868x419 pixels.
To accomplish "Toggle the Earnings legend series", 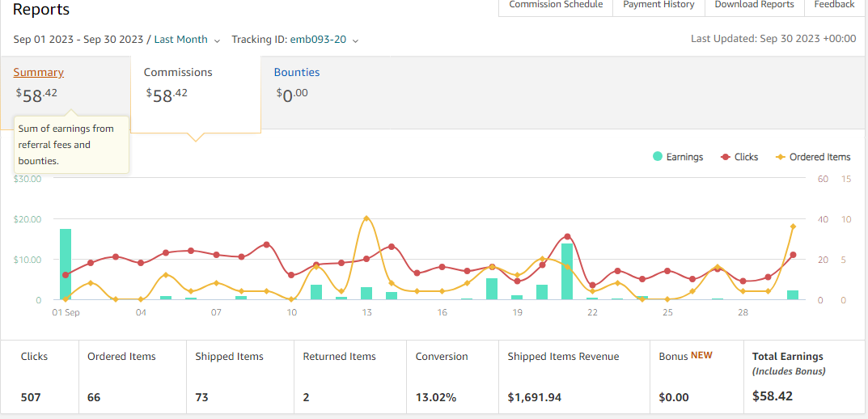I will click(x=678, y=157).
